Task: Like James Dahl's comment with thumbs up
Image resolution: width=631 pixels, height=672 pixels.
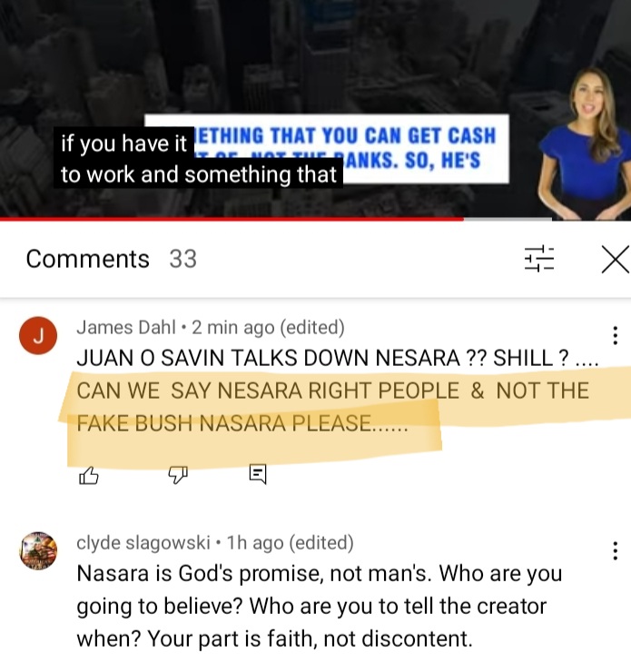Action: tap(89, 475)
